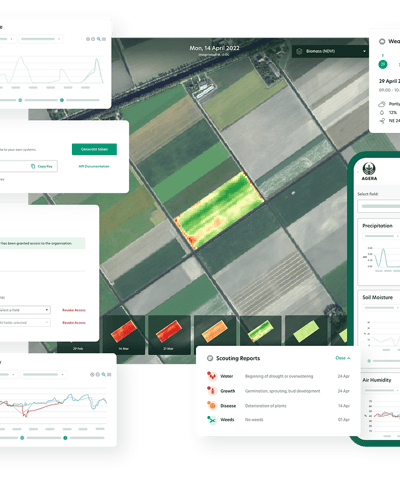
Task: Open the dropdown under Air Humidity on mobile
Action: pyautogui.click(x=381, y=390)
